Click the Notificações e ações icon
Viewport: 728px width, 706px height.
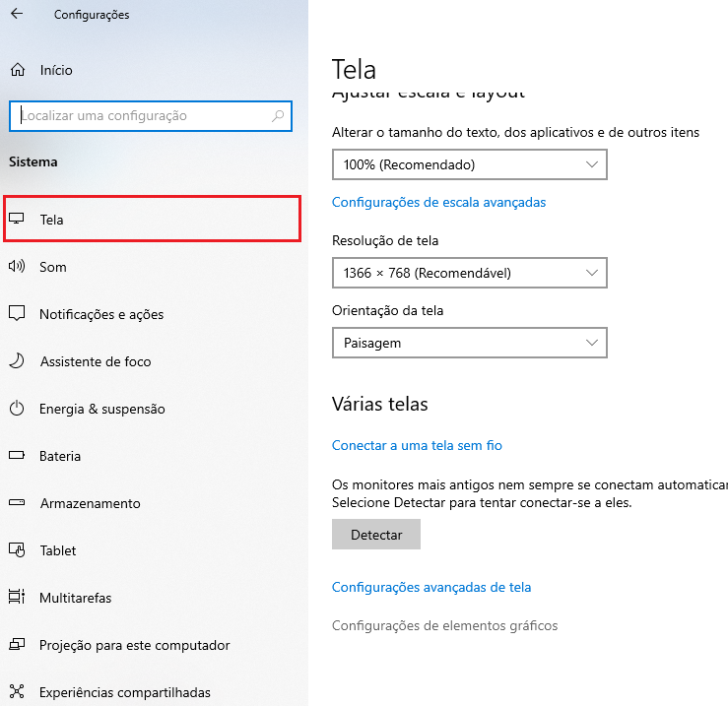coord(16,314)
